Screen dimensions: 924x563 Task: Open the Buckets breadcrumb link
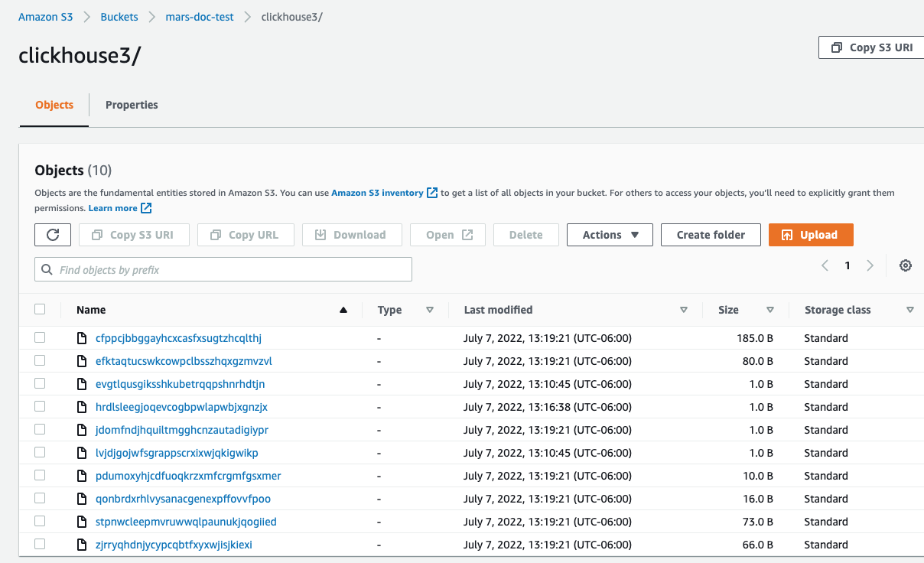point(119,15)
